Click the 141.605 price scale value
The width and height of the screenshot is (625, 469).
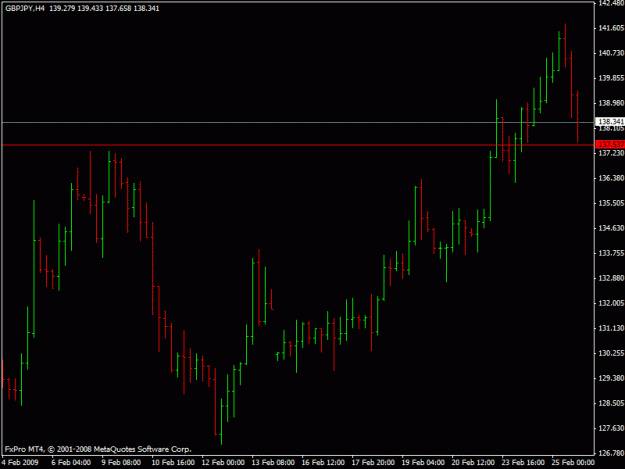coord(611,28)
